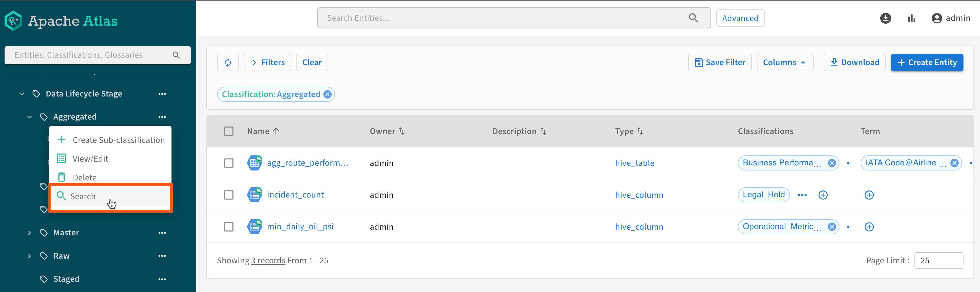
Task: Expand the Raw classification node
Action: coord(29,256)
